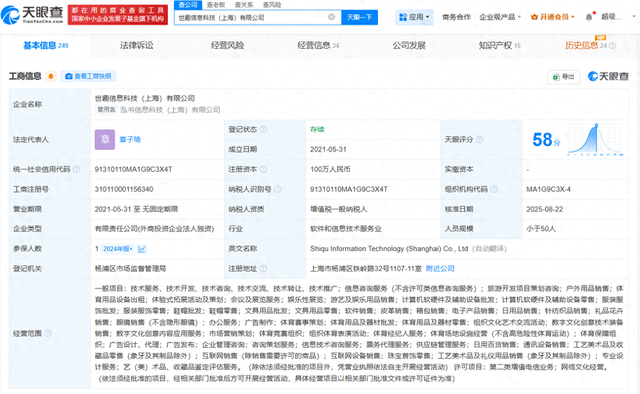Switch to the 经营风险 tab

point(227,45)
